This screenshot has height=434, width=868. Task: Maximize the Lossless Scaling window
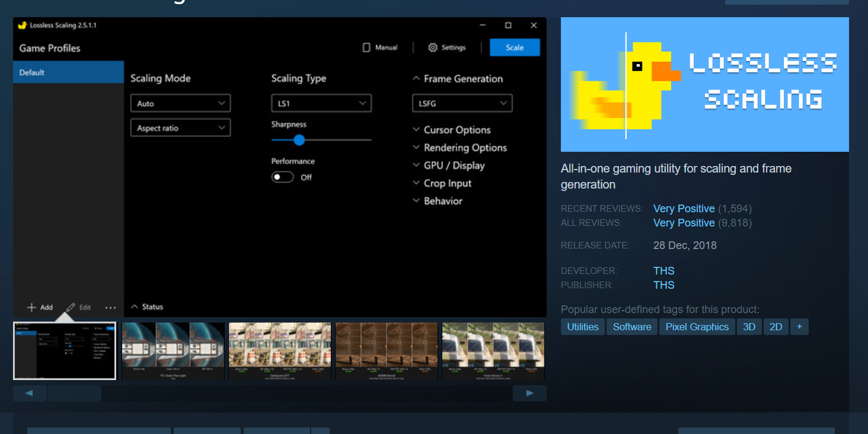508,25
